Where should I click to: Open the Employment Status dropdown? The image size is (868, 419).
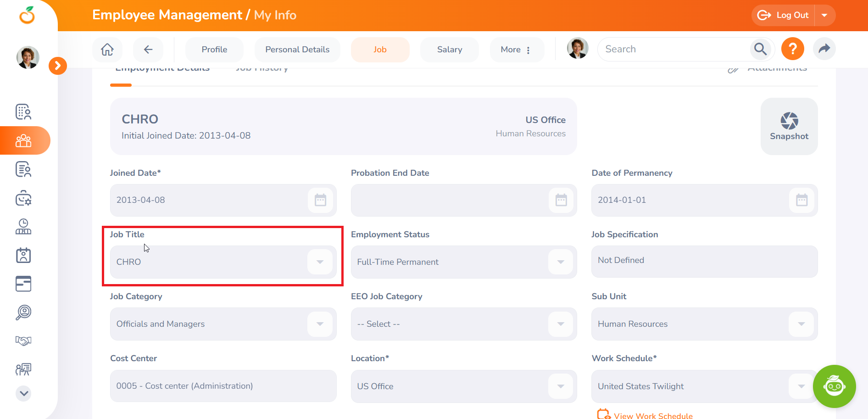[x=560, y=262]
